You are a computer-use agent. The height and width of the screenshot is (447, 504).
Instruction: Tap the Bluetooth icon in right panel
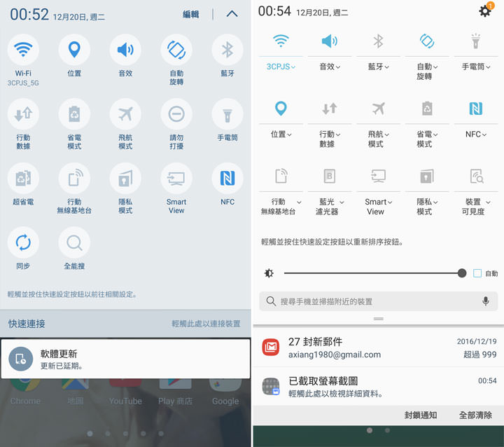pyautogui.click(x=378, y=41)
